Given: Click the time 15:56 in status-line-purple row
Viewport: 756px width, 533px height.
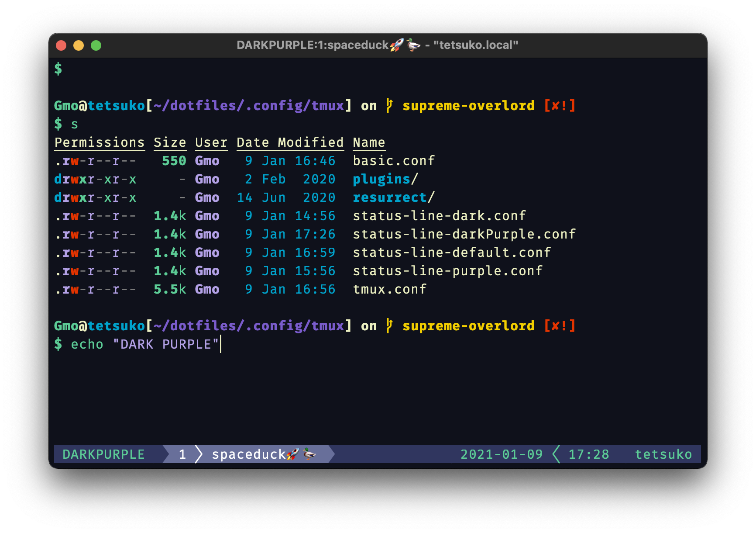Looking at the screenshot, I should pyautogui.click(x=315, y=271).
